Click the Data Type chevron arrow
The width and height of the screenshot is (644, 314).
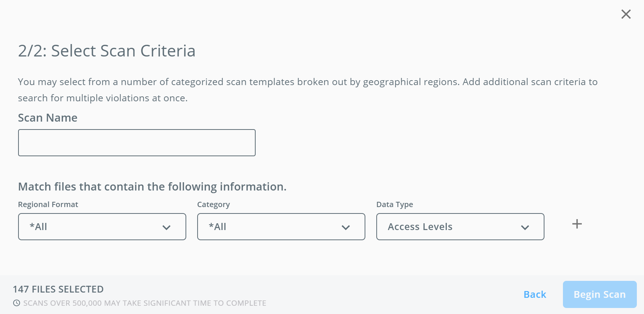525,227
